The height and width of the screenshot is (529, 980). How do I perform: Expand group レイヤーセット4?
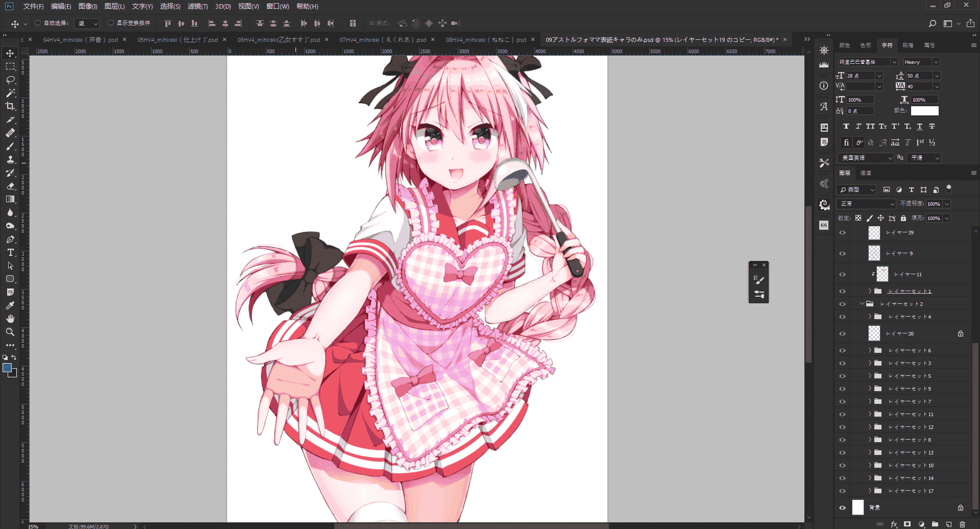tap(870, 317)
